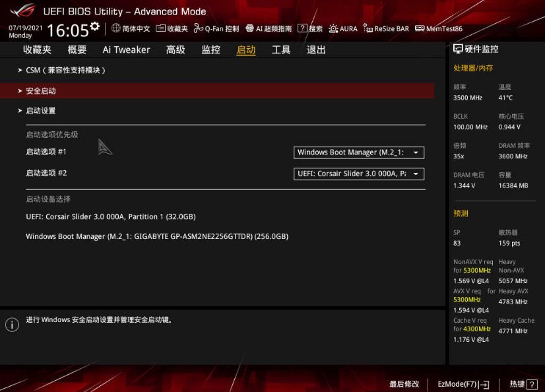Open the 启动选项 #2 dropdown

pyautogui.click(x=358, y=174)
